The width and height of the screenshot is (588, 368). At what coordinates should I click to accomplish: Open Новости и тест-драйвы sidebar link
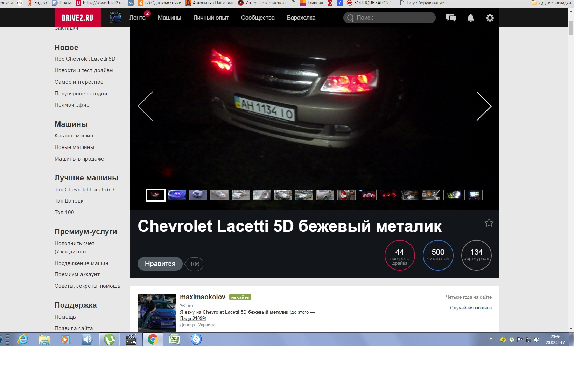pos(84,70)
